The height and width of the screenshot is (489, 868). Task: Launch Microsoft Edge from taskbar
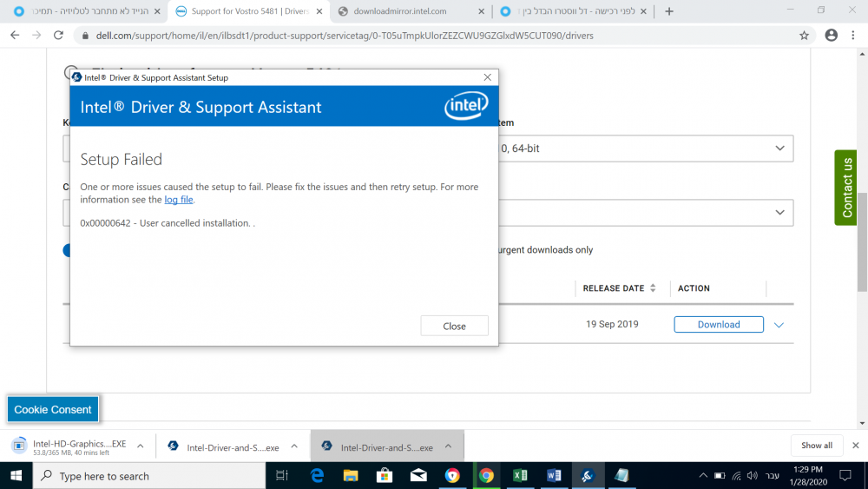pyautogui.click(x=317, y=476)
